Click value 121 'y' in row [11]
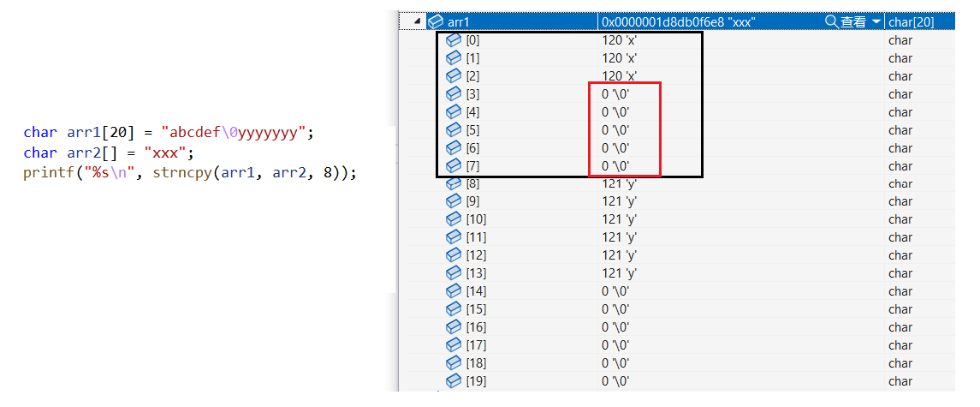This screenshot has width=980, height=407. coord(619,237)
